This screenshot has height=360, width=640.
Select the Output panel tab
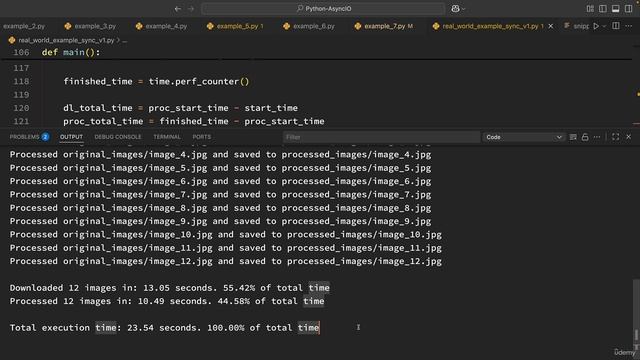coord(71,137)
